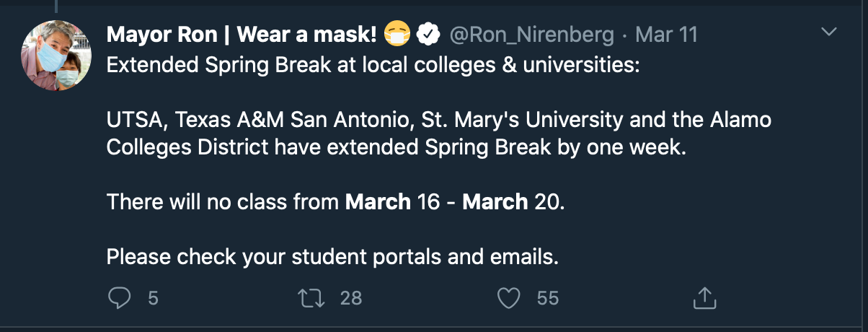868x332 pixels.
Task: Click the like count of 55
Action: (548, 297)
